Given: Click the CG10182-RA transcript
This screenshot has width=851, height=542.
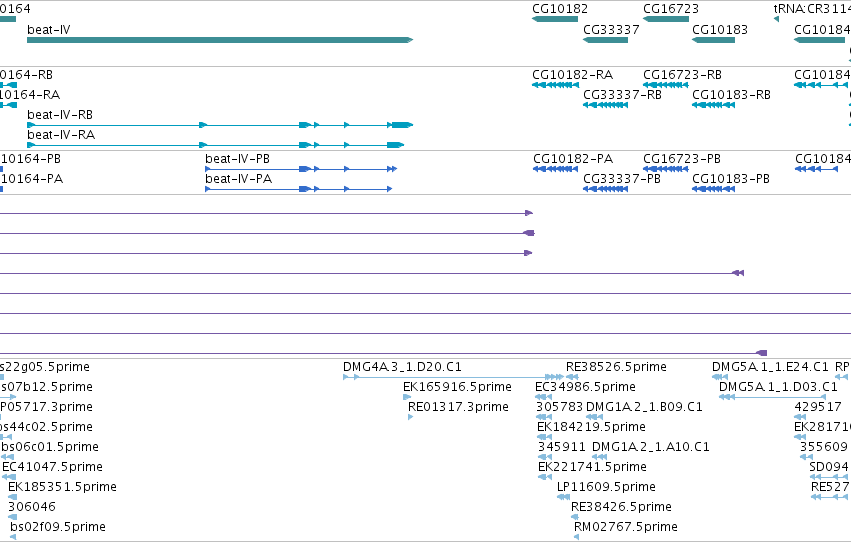Looking at the screenshot, I should pos(555,85).
